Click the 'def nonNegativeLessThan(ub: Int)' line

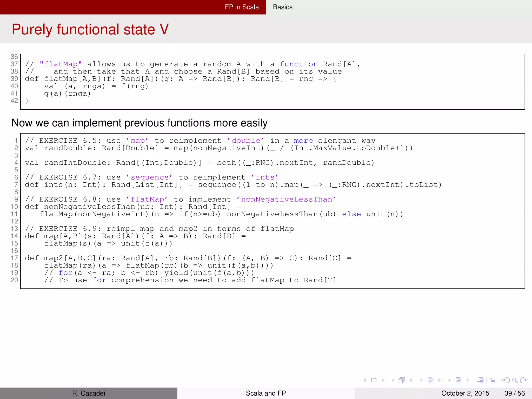point(133,207)
